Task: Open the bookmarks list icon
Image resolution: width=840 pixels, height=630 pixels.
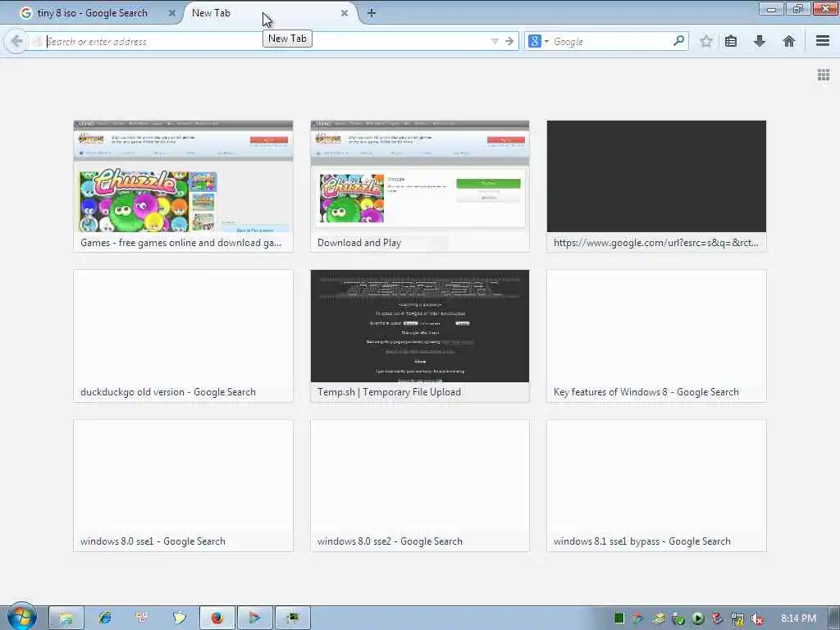Action: tap(731, 41)
